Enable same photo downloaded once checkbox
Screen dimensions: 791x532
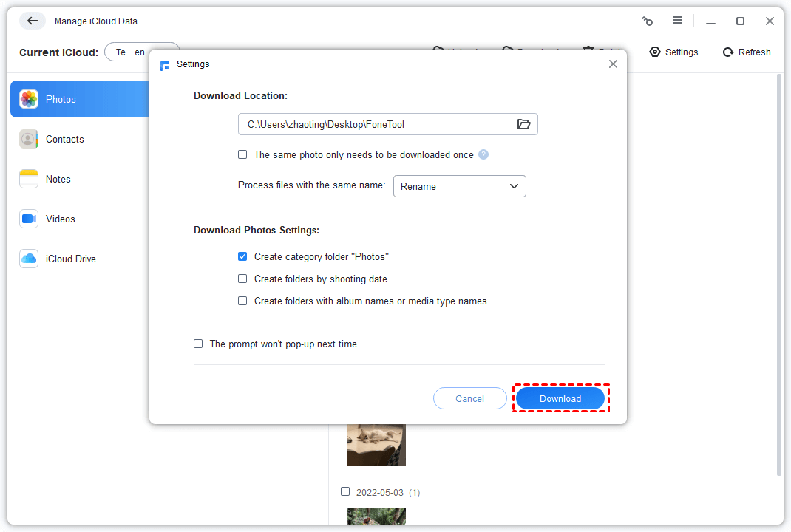[242, 154]
